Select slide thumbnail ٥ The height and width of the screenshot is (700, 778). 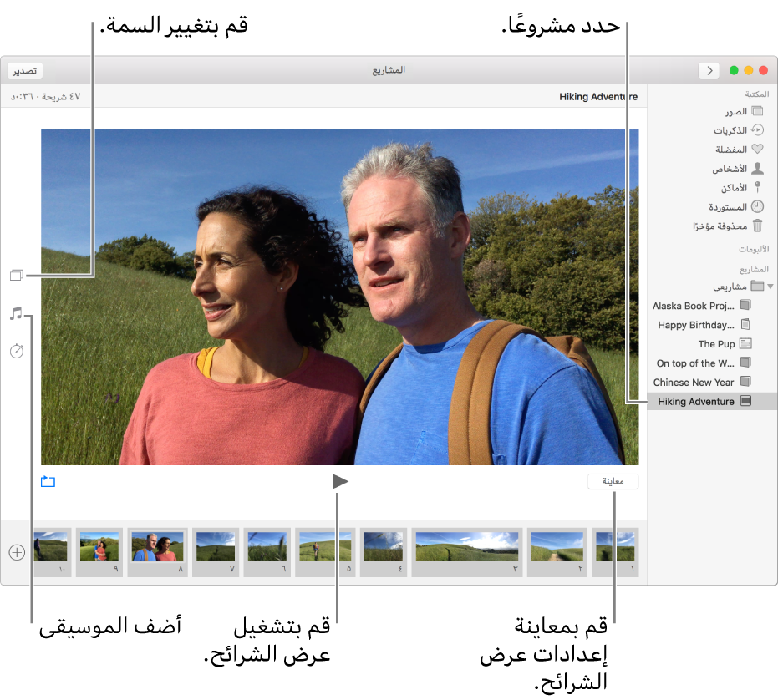tap(325, 552)
